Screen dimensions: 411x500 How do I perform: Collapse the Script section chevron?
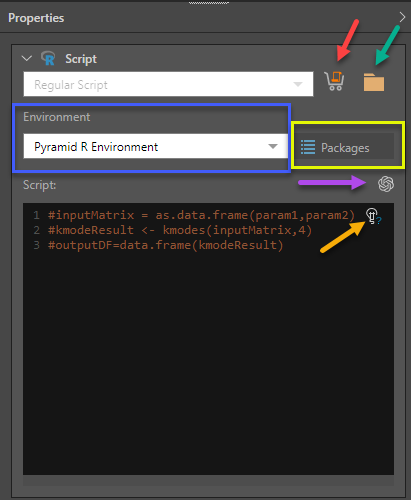(27, 59)
